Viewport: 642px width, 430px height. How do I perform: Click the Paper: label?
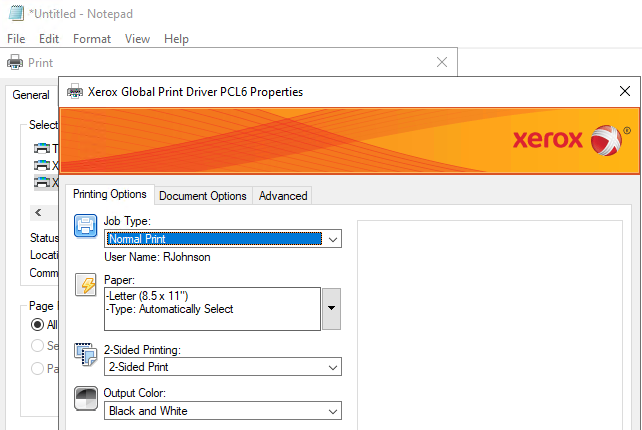(x=119, y=280)
